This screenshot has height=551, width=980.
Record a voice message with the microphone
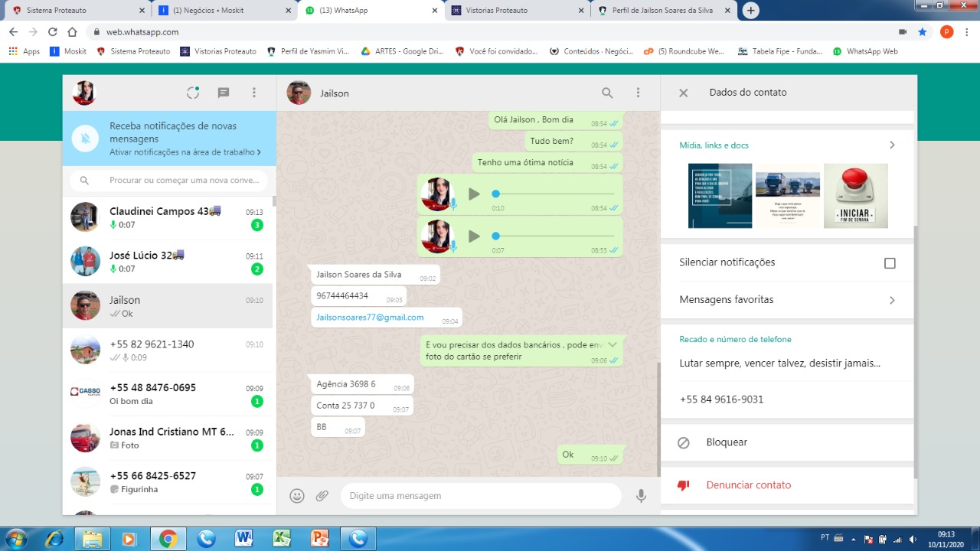click(x=641, y=496)
